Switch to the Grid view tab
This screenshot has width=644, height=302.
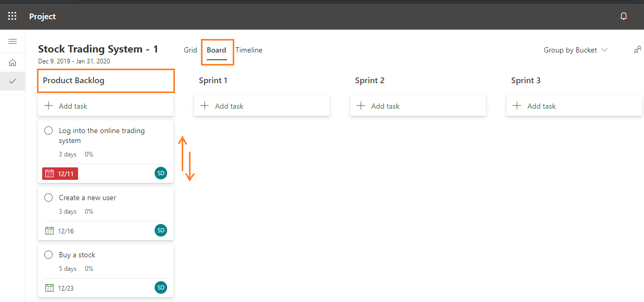[191, 50]
